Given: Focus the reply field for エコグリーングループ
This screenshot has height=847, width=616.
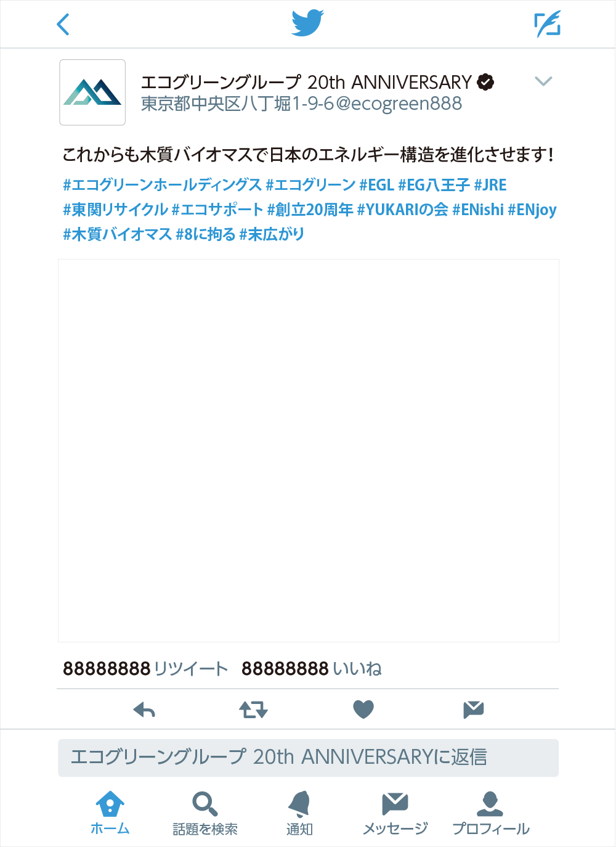Looking at the screenshot, I should [308, 758].
